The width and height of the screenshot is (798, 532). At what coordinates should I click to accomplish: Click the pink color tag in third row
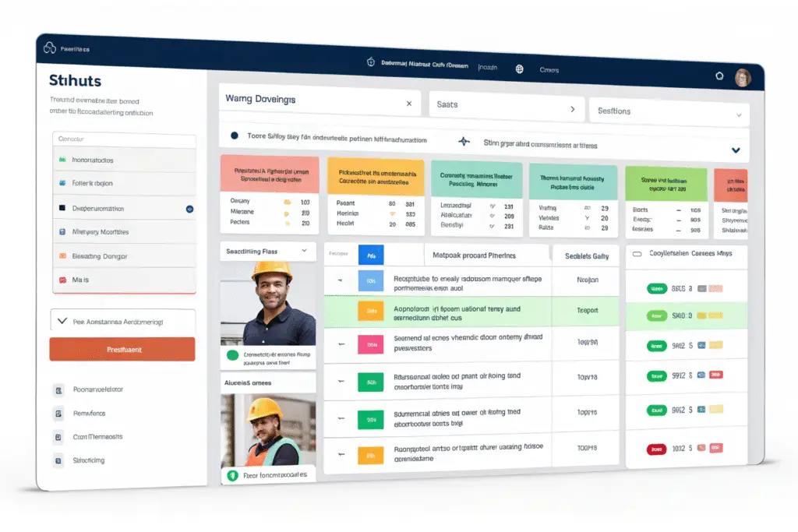click(x=371, y=344)
